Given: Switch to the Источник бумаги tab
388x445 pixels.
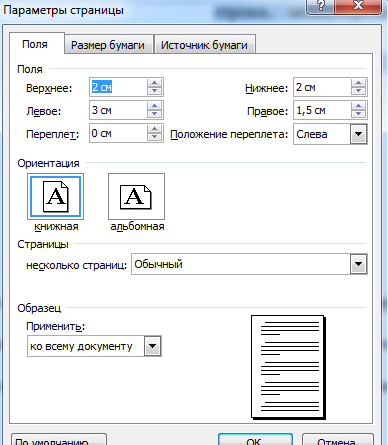Looking at the screenshot, I should (204, 45).
